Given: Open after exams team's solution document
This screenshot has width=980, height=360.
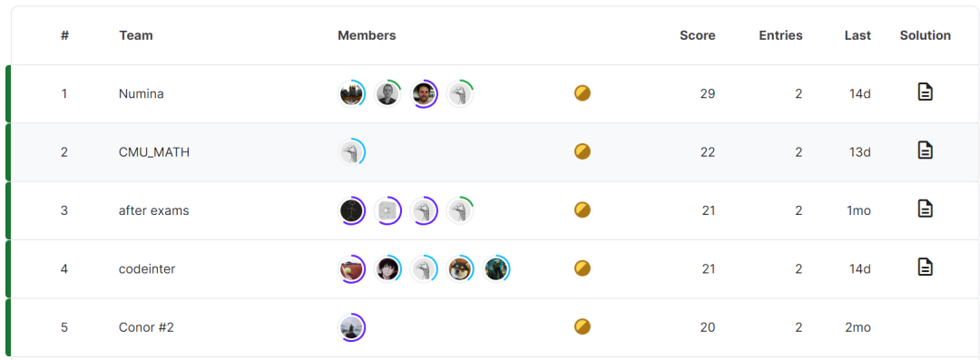Looking at the screenshot, I should click(x=925, y=209).
